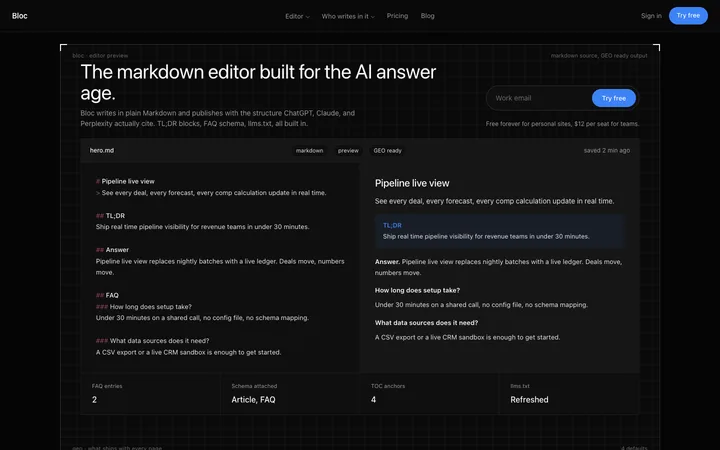Click the Bloc logo in header
This screenshot has width=720, height=450.
(x=19, y=16)
